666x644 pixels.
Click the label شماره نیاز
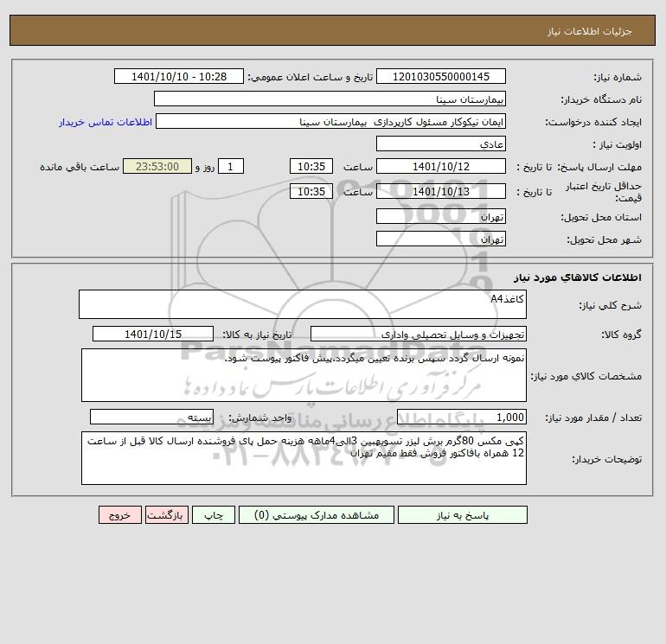pos(618,77)
